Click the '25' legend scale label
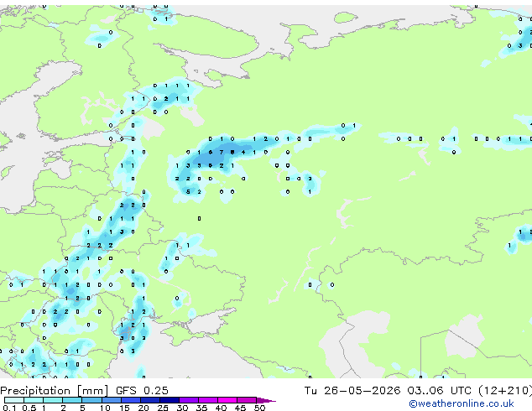The width and height of the screenshot is (532, 411). (163, 408)
